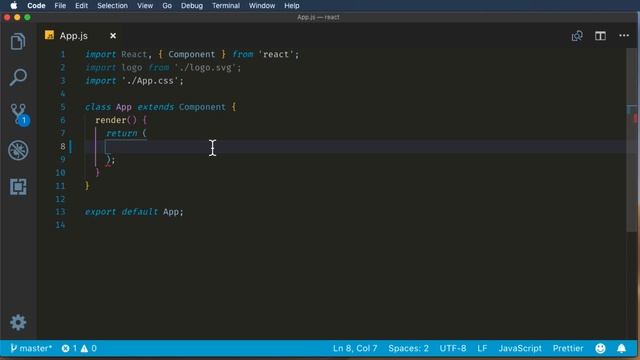Click the './App.css' import text
Screen dimensions: 640x360
[x=150, y=80]
